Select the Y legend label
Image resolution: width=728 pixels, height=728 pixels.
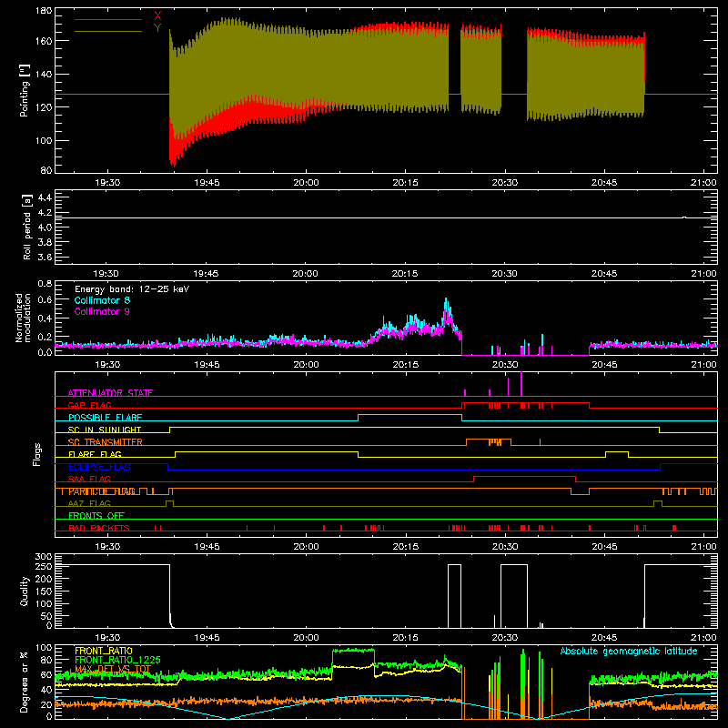(x=157, y=28)
